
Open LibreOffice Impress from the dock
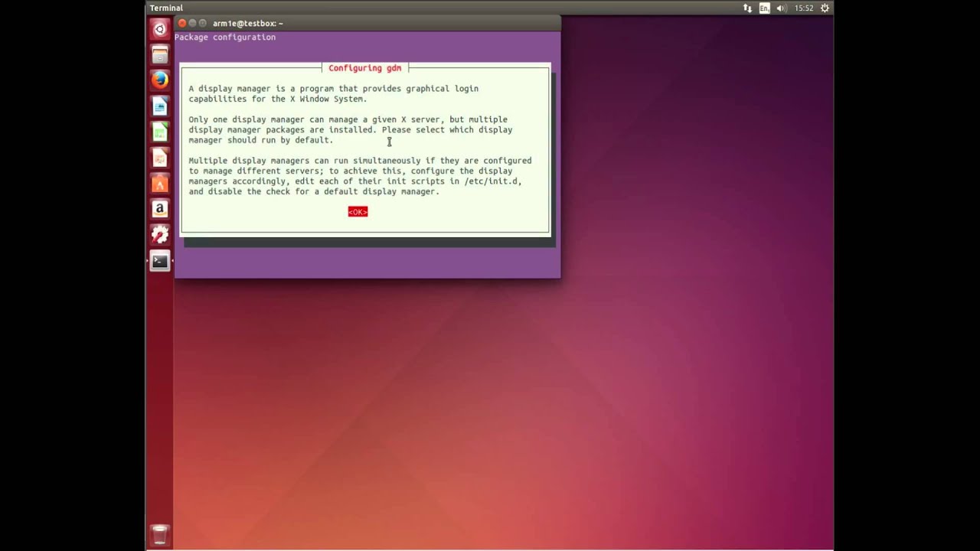159,158
